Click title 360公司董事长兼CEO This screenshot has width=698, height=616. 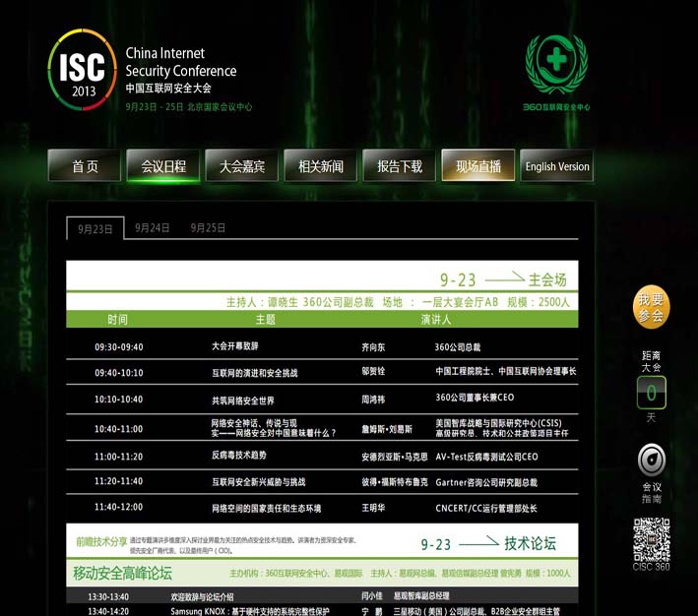[475, 398]
